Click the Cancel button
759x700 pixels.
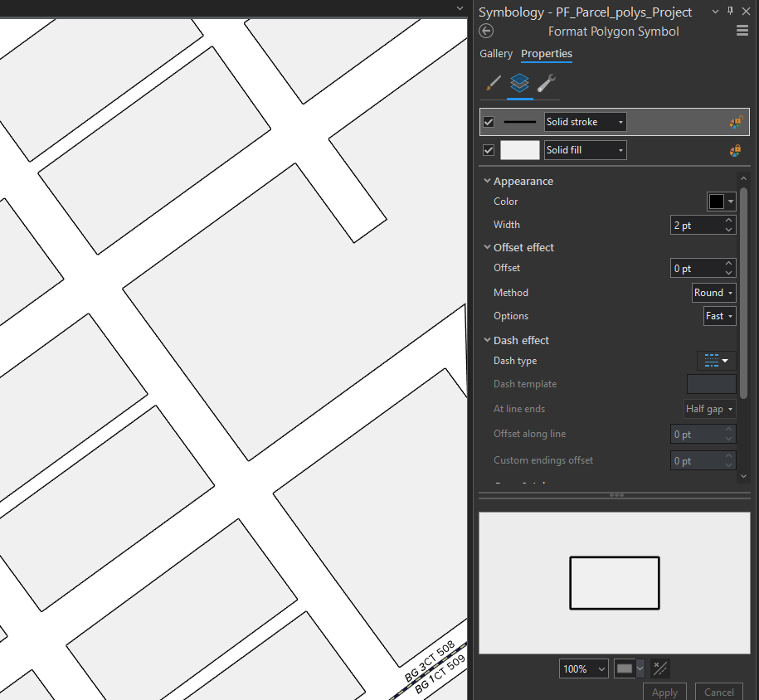[718, 693]
